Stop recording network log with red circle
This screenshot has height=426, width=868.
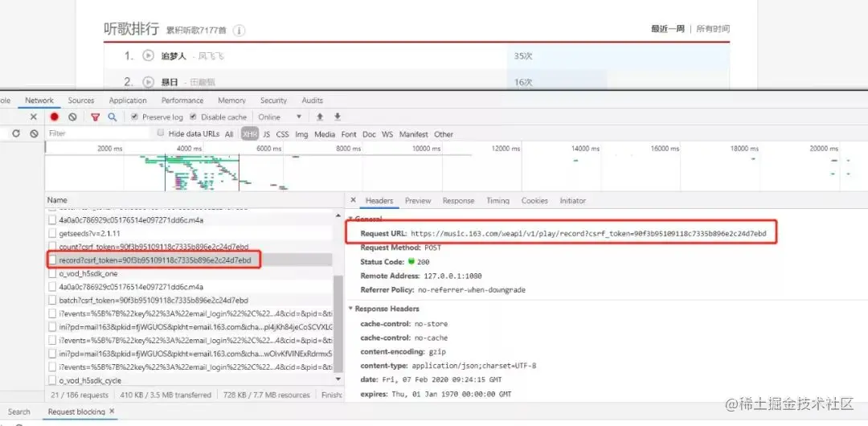click(x=55, y=117)
